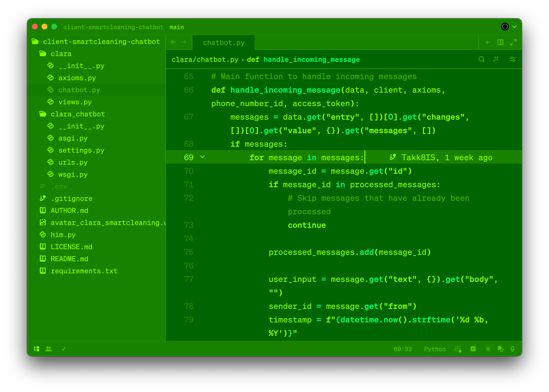
Task: Open axioms.py in the project tree
Action: click(x=96, y=78)
